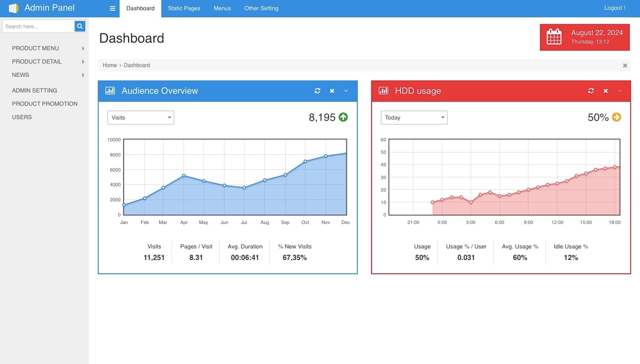Collapse the HDD usage panel chevron

tap(620, 91)
